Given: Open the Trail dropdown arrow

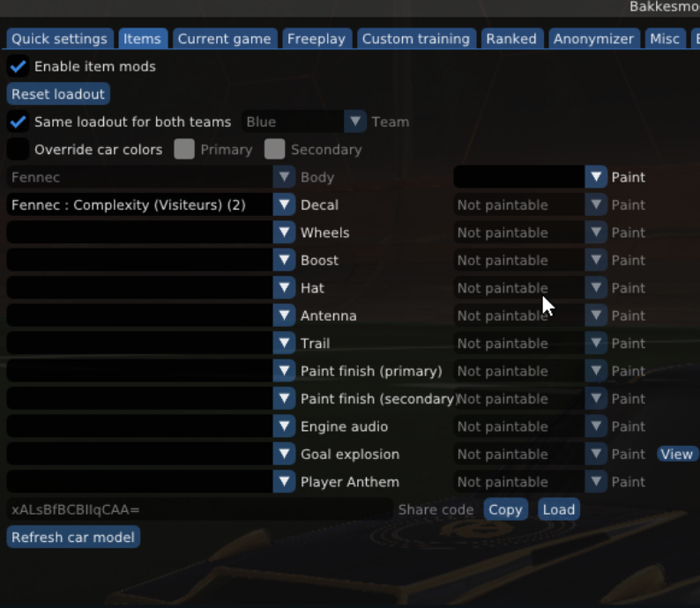Looking at the screenshot, I should point(284,344).
